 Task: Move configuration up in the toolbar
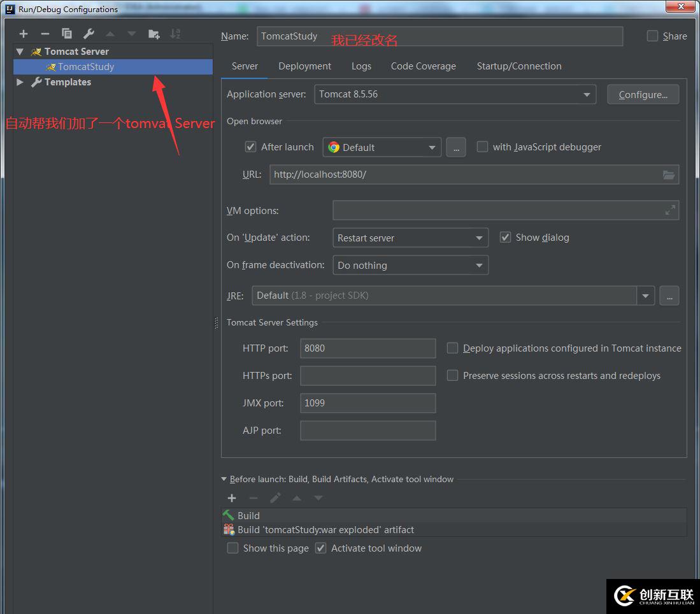point(110,34)
